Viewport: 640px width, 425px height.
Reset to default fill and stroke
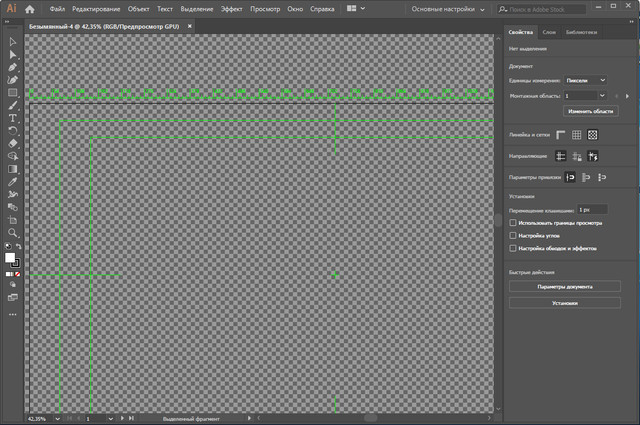click(8, 246)
